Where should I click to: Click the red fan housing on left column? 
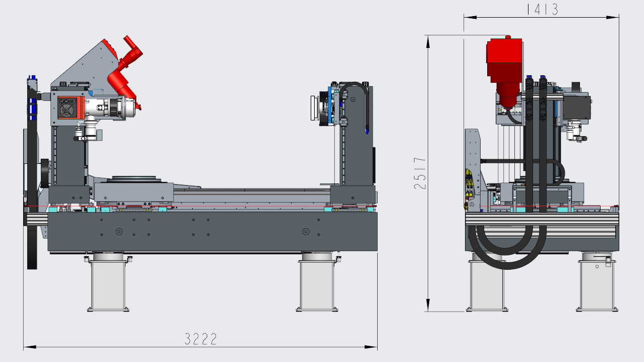click(x=67, y=108)
